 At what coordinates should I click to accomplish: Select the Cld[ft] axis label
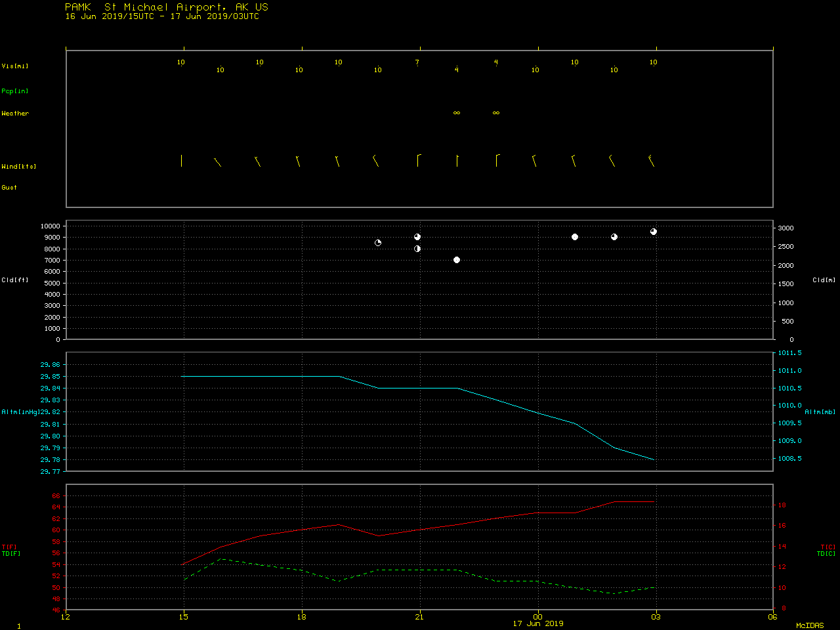[x=15, y=280]
